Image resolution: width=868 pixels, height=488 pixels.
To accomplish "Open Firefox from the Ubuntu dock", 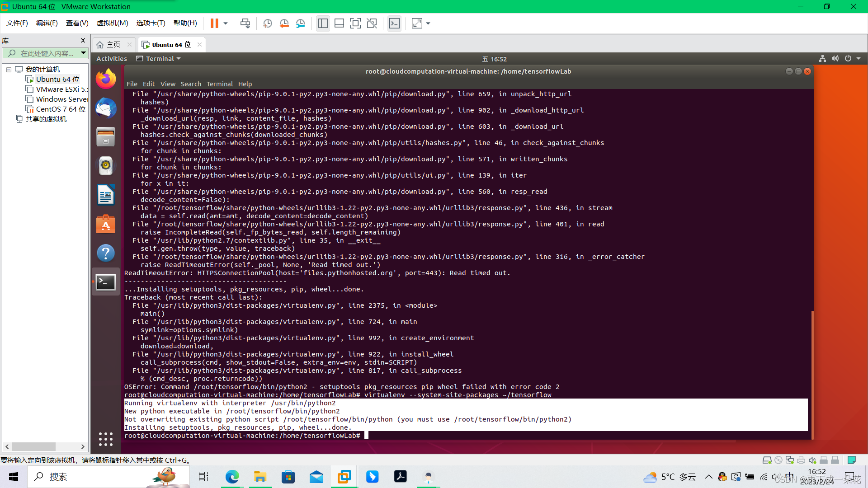I will (106, 80).
